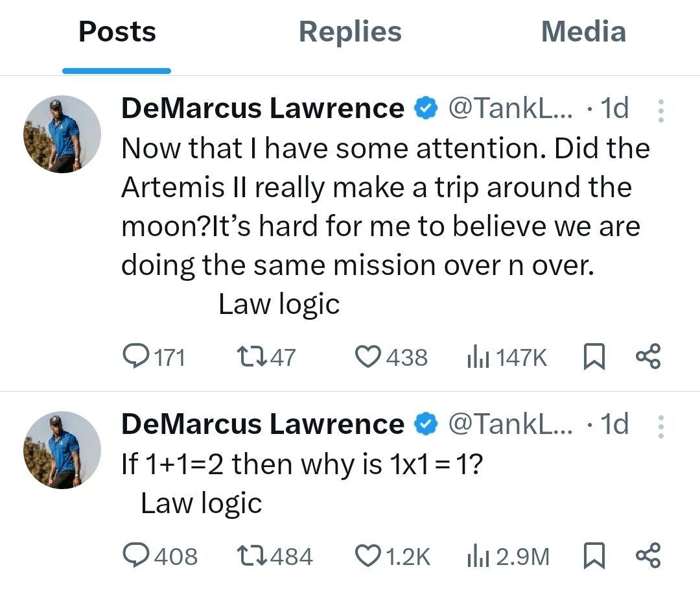View analytics for Artemis II post
The width and height of the screenshot is (700, 589).
[478, 357]
